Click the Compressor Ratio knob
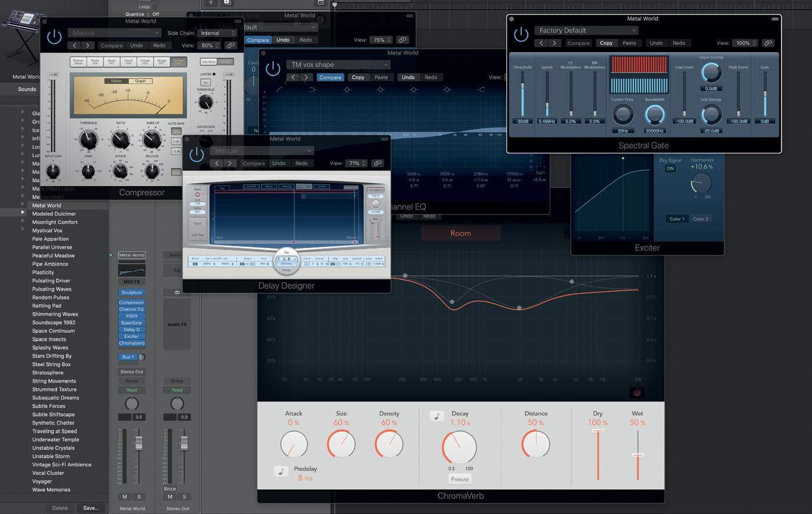Viewport: 812px width, 514px height. click(120, 140)
